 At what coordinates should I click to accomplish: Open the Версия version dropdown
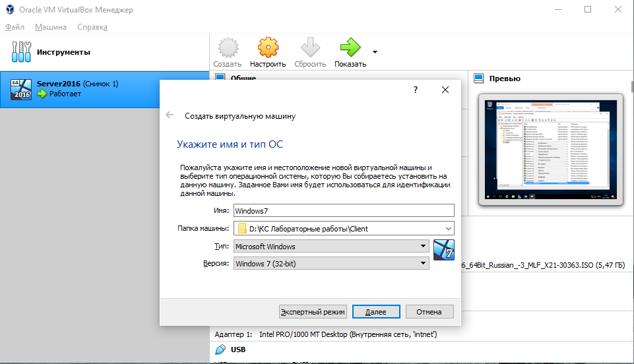pos(423,264)
